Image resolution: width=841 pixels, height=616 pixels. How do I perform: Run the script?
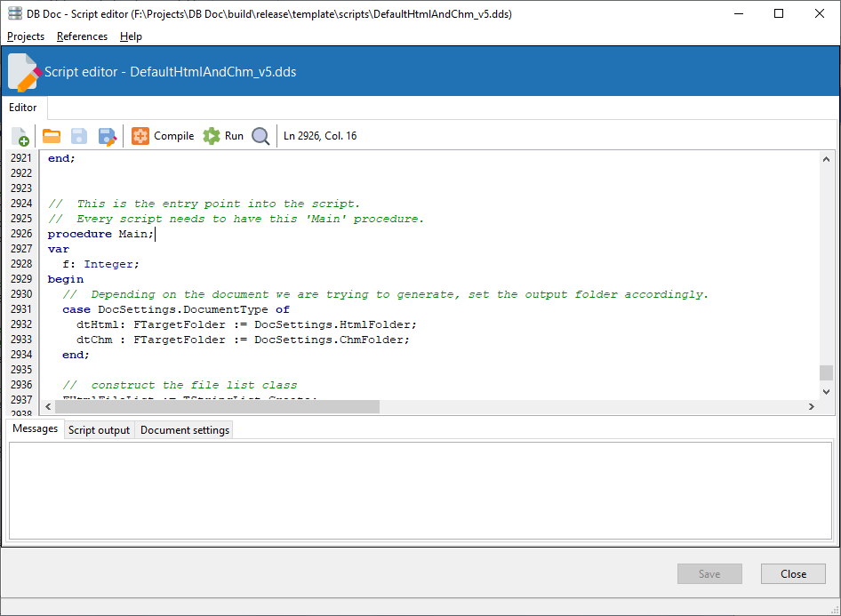(x=223, y=136)
